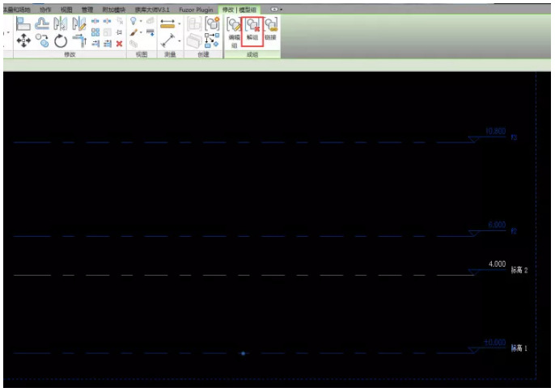Select the 修改 | 模型组 contextual tab
555x392 pixels.
(239, 10)
